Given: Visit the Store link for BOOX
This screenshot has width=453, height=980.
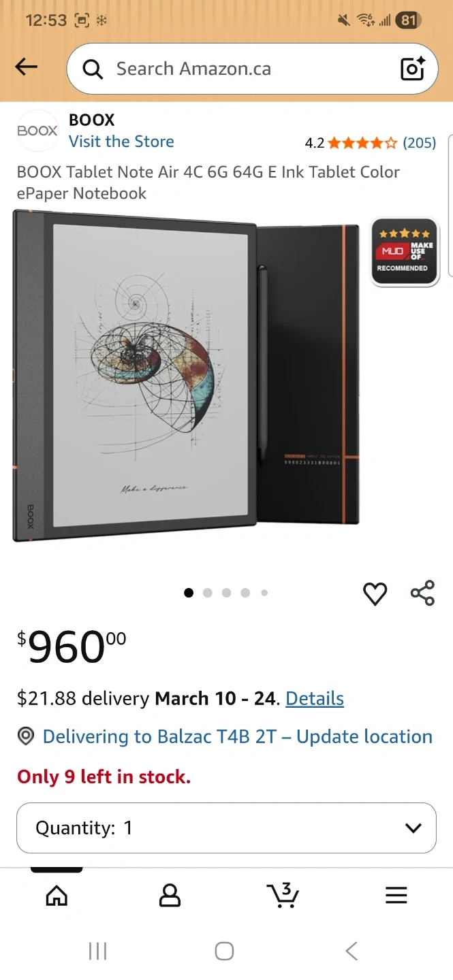Looking at the screenshot, I should (x=121, y=142).
